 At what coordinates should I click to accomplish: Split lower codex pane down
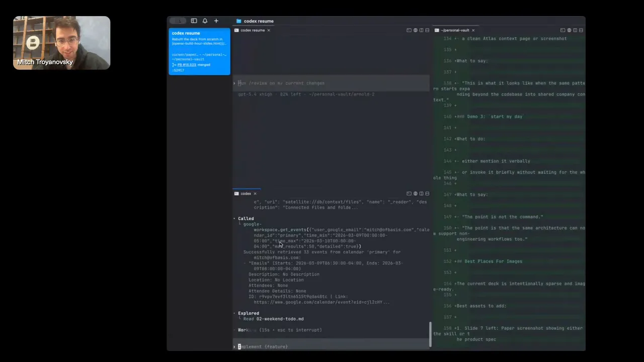coord(427,194)
